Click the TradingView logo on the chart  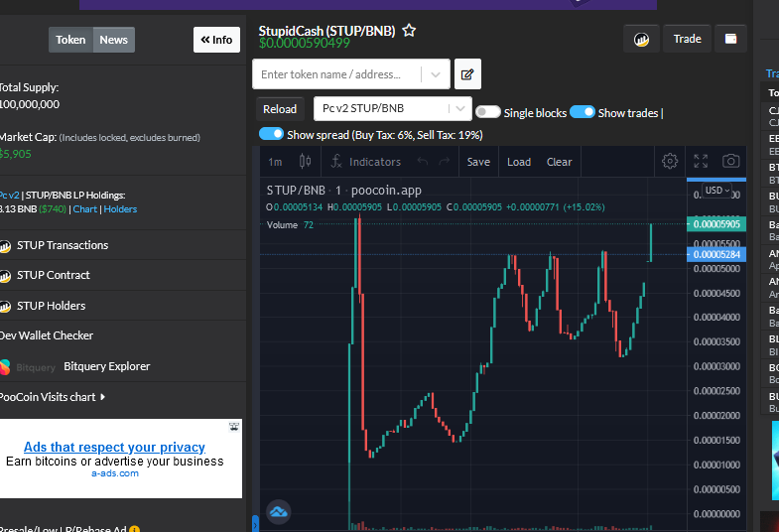(x=279, y=511)
